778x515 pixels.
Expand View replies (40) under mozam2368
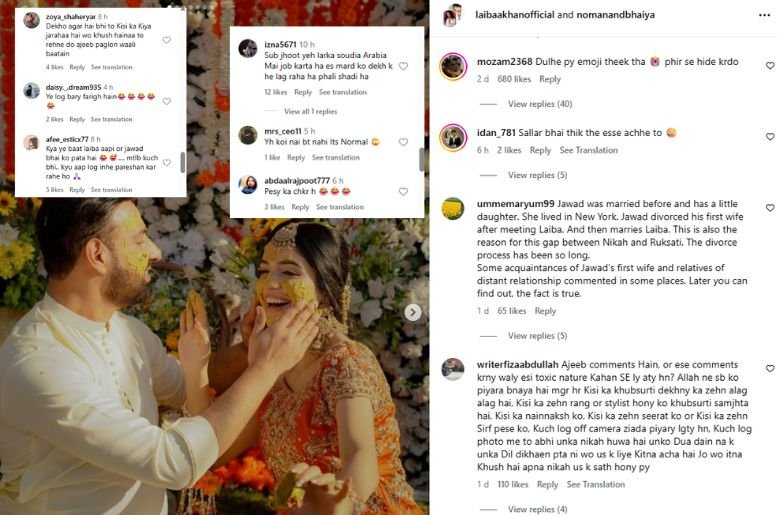tap(539, 104)
